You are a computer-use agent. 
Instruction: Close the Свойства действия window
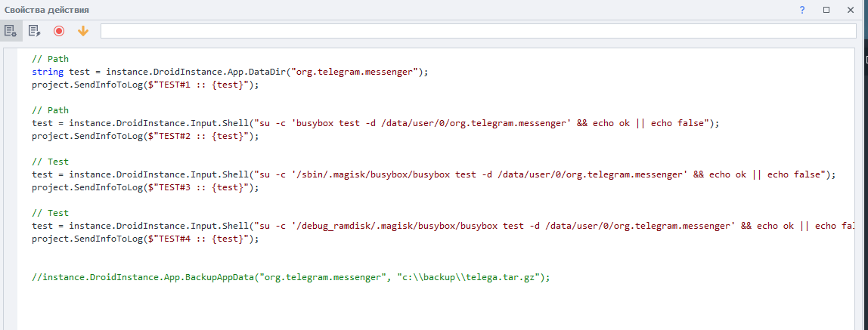[x=851, y=10]
